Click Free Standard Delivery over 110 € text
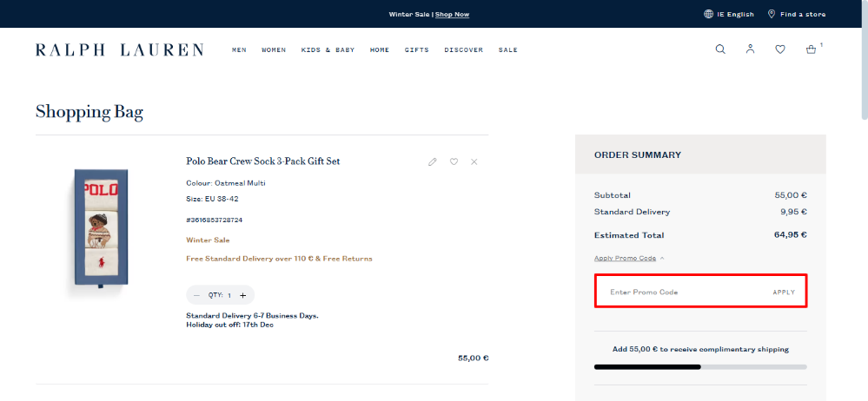868x401 pixels. [x=279, y=259]
